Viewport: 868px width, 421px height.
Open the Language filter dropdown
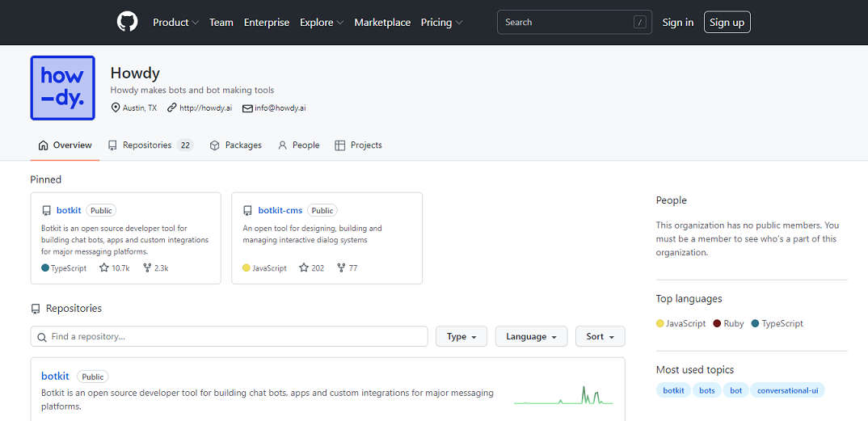[532, 336]
